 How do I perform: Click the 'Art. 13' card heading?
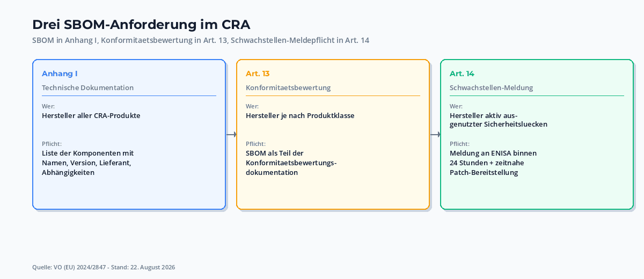(258, 74)
